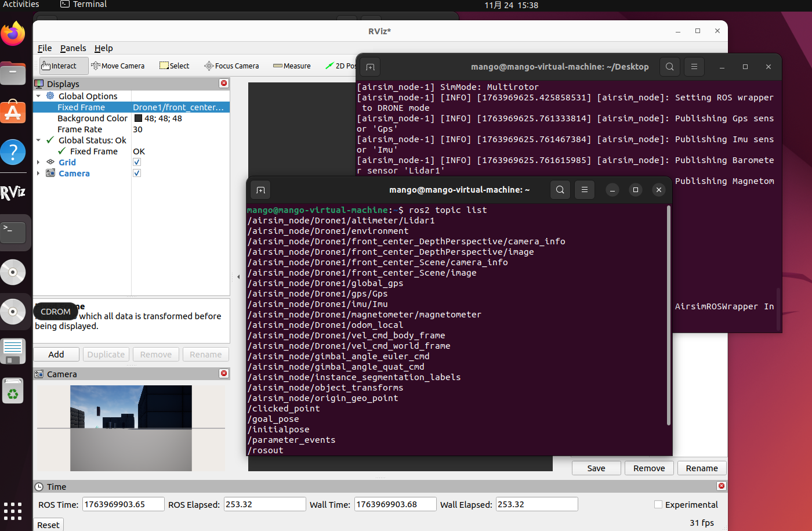Image resolution: width=812 pixels, height=531 pixels.
Task: Launch Ubuntu Software from the dock
Action: pyautogui.click(x=13, y=113)
